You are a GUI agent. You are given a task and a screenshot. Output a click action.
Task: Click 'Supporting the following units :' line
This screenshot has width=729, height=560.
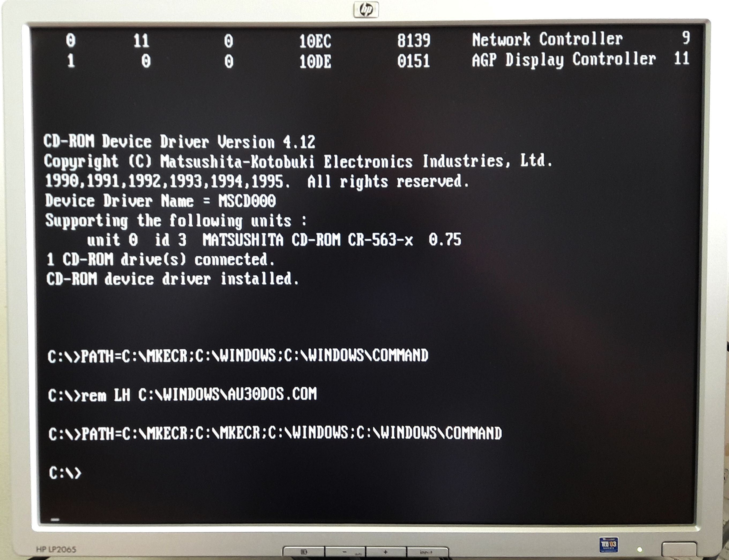click(x=176, y=221)
